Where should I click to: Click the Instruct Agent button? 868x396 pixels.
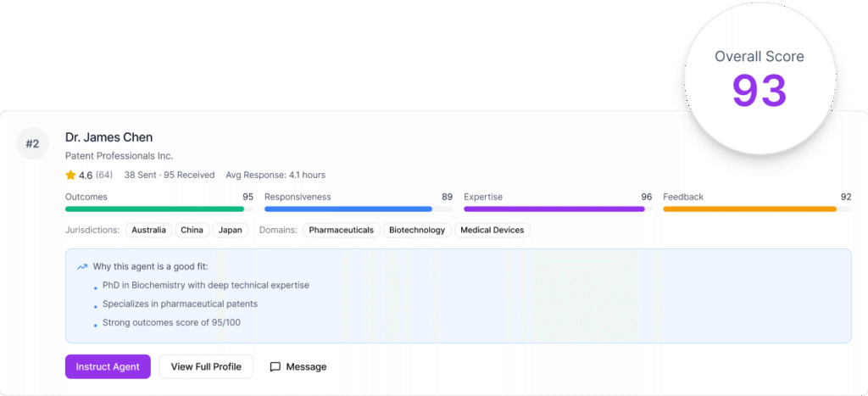(x=108, y=366)
